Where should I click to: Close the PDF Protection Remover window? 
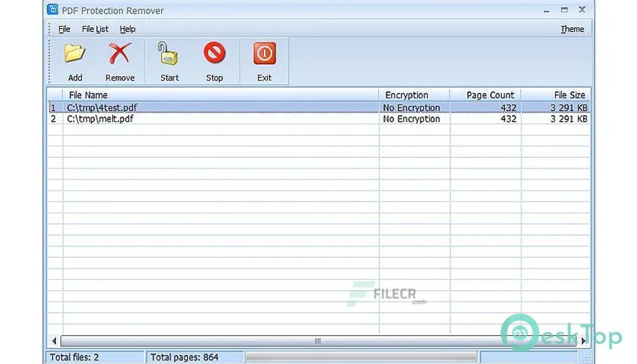click(582, 10)
